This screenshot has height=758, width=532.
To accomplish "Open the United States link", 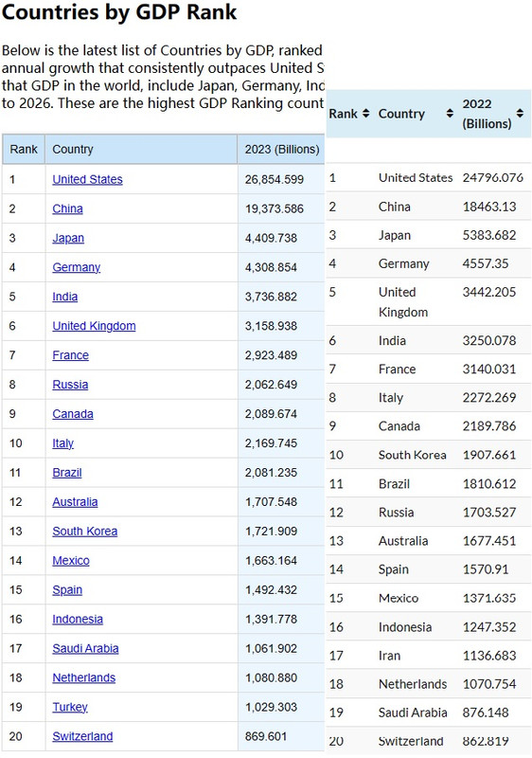I will [87, 179].
